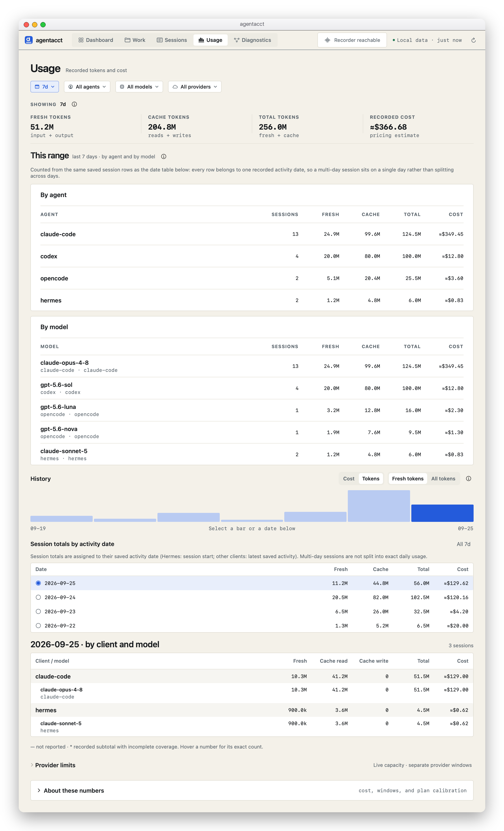This screenshot has height=831, width=504.
Task: Click the info icon beside This range heading
Action: tap(163, 156)
